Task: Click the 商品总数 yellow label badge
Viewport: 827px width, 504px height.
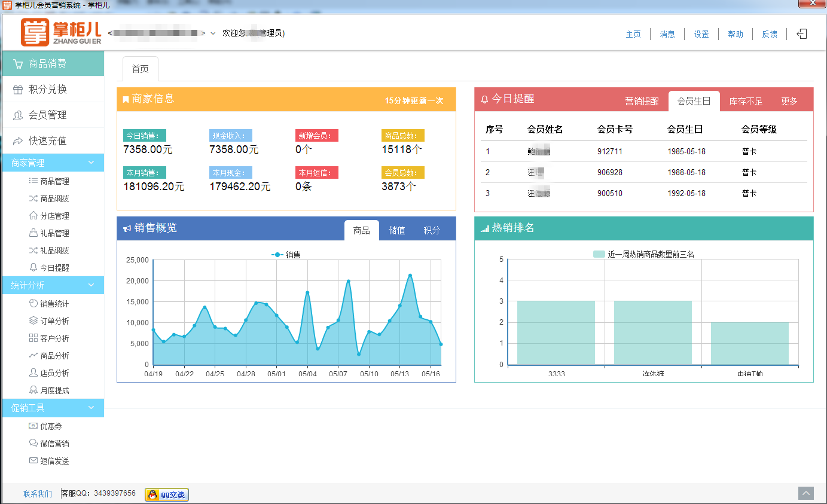Action: 403,136
